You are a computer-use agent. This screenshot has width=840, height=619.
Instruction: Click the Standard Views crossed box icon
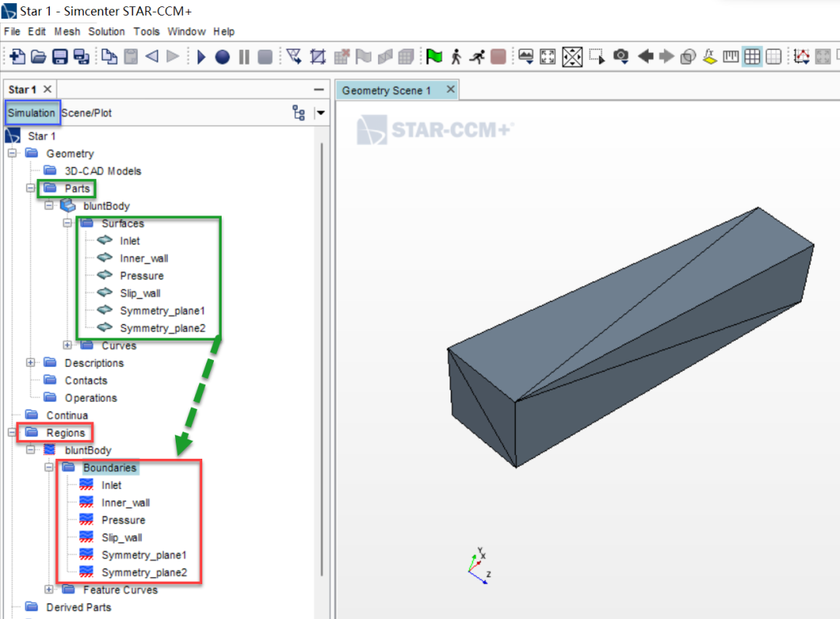coord(572,57)
